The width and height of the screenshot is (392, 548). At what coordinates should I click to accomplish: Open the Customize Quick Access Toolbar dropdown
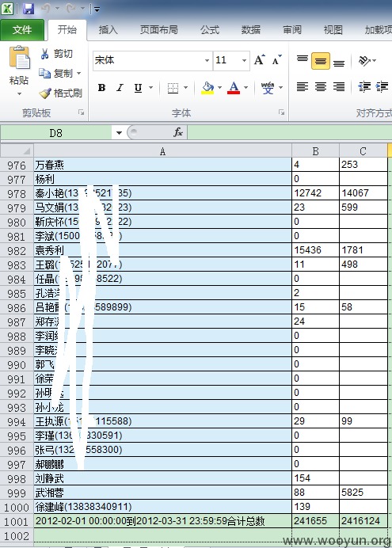coord(97,10)
